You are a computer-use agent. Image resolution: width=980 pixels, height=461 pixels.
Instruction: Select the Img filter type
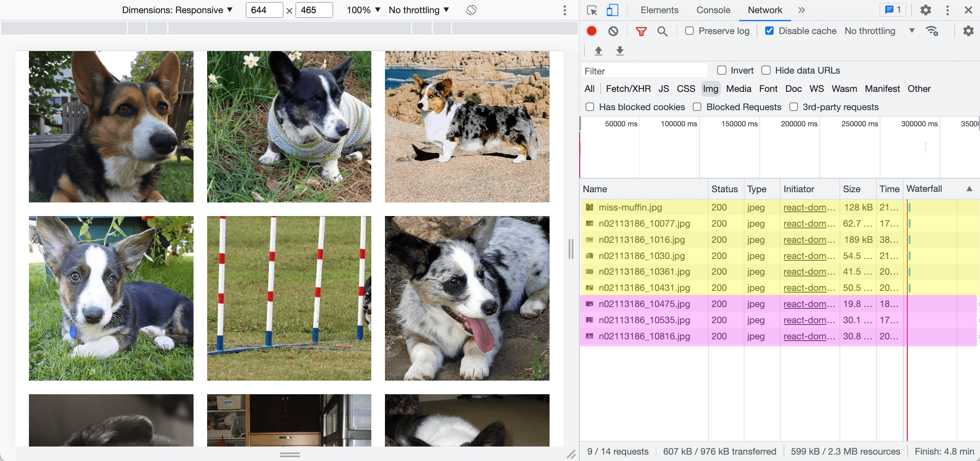710,89
